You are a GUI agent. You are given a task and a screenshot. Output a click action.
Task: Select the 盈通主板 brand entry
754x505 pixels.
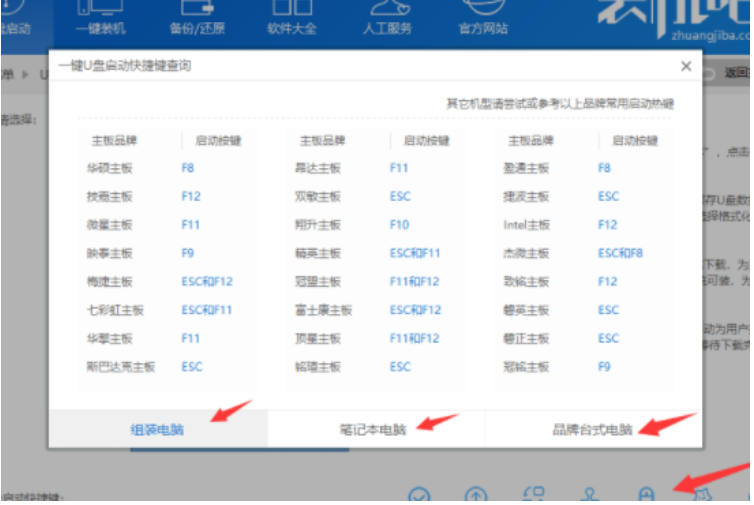pos(526,168)
